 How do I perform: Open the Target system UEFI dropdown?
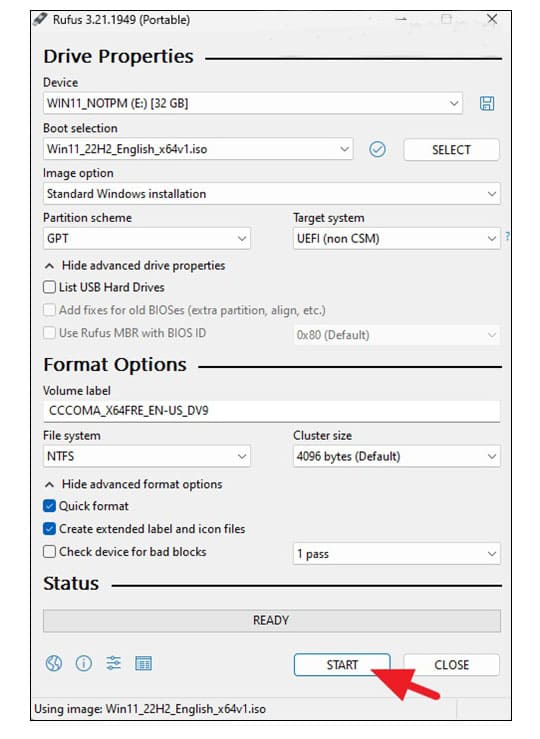pos(396,238)
